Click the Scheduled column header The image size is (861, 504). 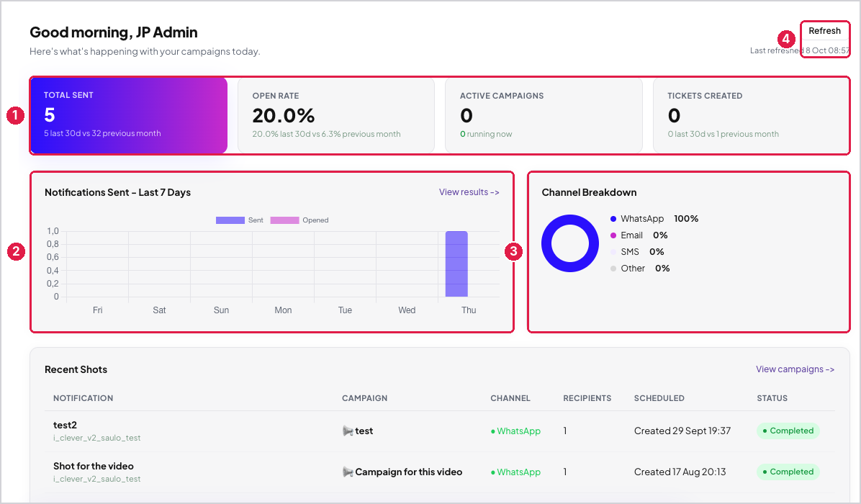coord(659,398)
